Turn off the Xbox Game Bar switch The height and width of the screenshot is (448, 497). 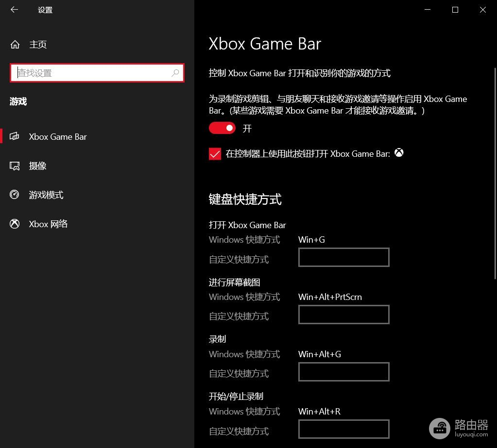coord(222,128)
